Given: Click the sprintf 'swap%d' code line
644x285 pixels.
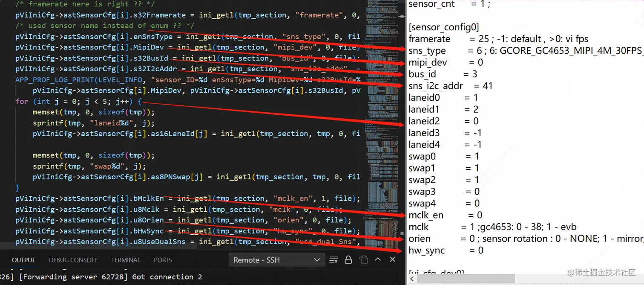Looking at the screenshot, I should tap(89, 166).
